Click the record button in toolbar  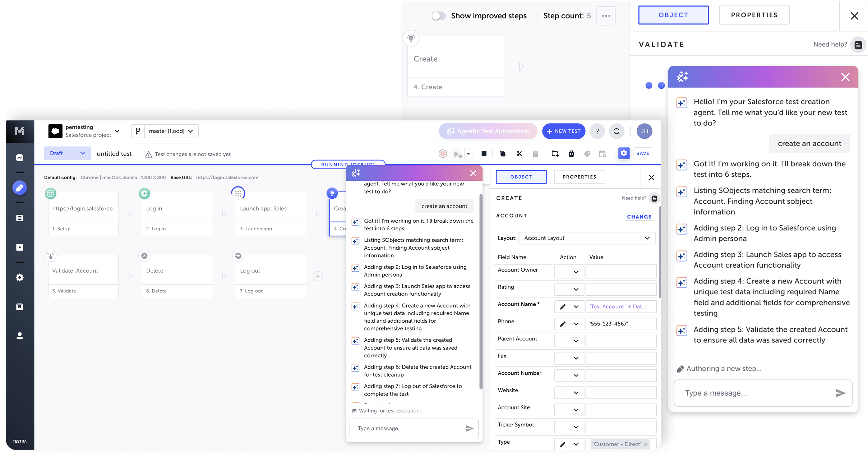point(443,154)
